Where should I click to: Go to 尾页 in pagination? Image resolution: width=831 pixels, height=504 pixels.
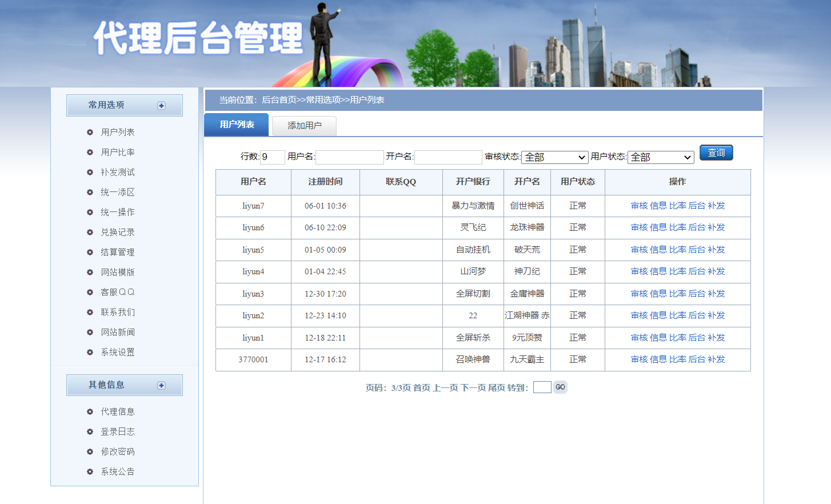pos(497,387)
